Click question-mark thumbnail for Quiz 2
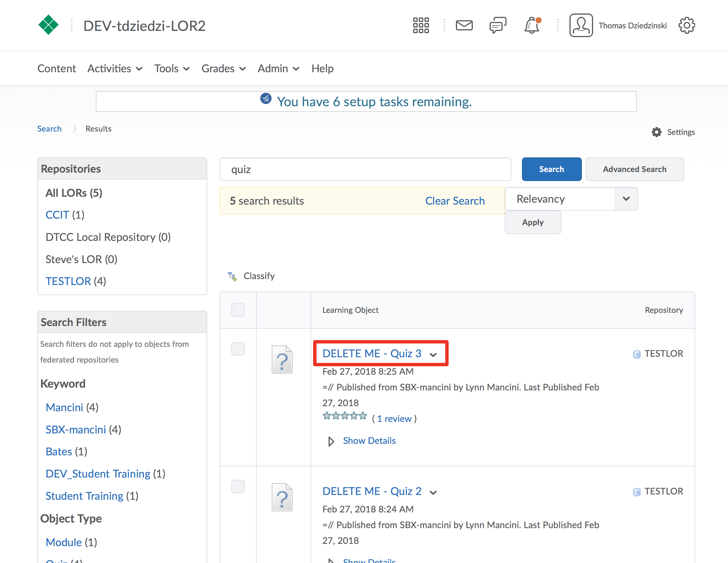This screenshot has width=728, height=563. [282, 497]
